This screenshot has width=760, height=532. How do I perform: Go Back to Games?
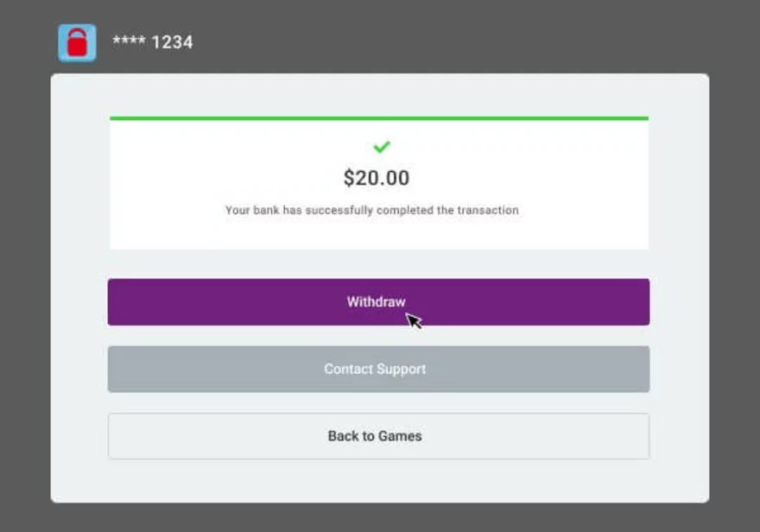[378, 436]
